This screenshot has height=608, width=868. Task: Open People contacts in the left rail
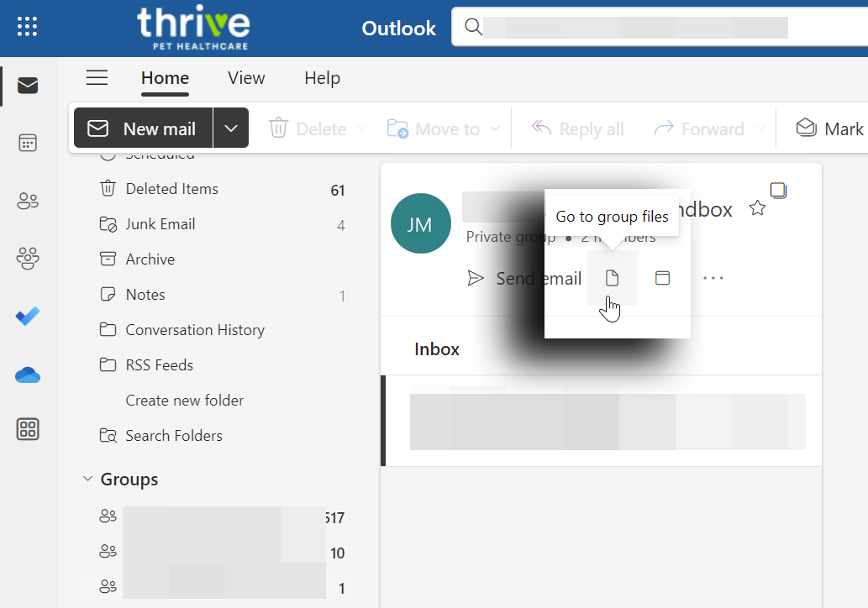28,201
